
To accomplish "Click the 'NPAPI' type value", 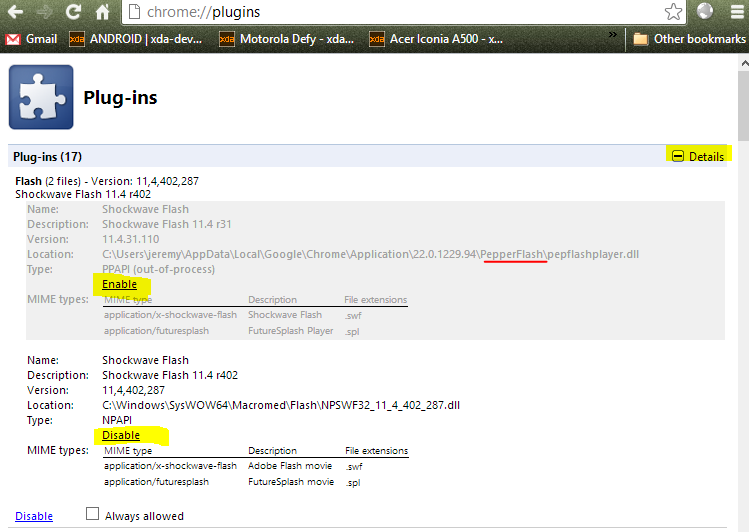I will pyautogui.click(x=117, y=420).
